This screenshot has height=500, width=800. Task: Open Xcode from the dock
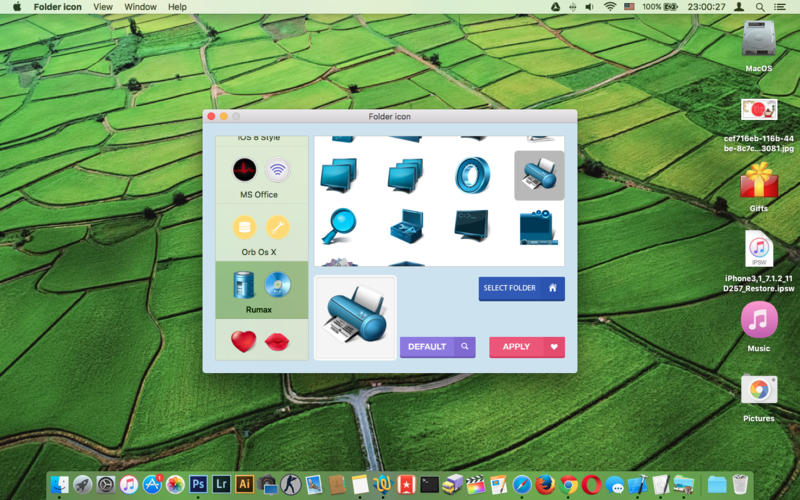pyautogui.click(x=637, y=484)
